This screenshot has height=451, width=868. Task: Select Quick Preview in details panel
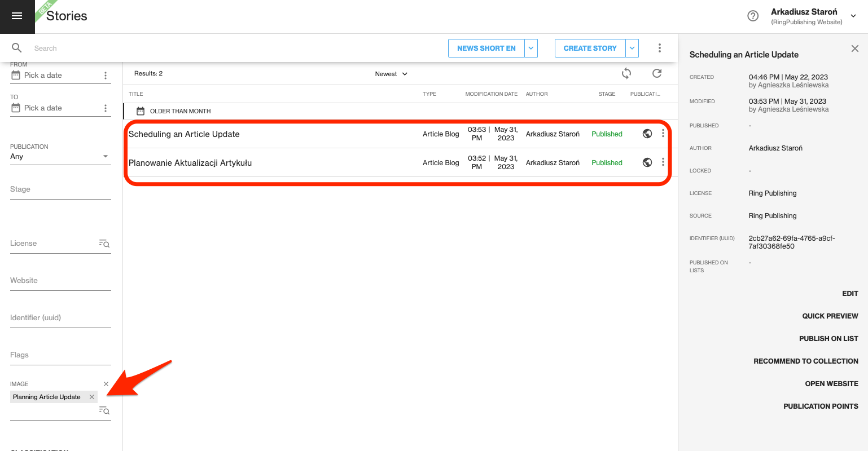[830, 316]
